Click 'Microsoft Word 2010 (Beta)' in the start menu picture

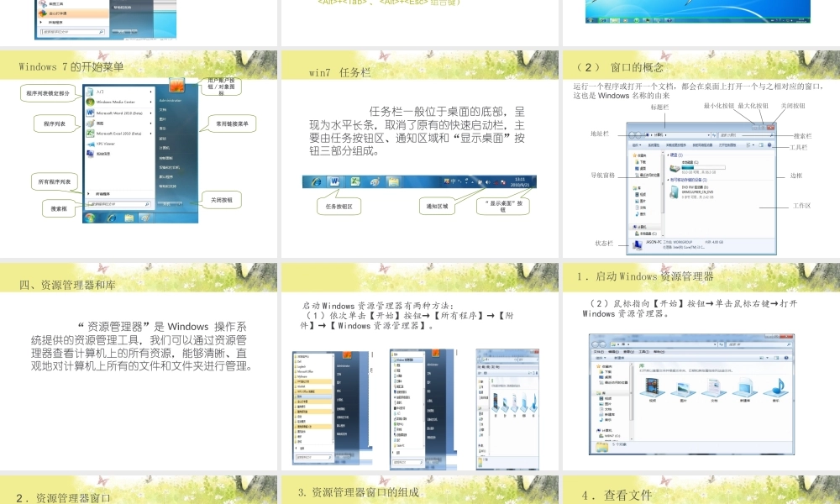[119, 113]
